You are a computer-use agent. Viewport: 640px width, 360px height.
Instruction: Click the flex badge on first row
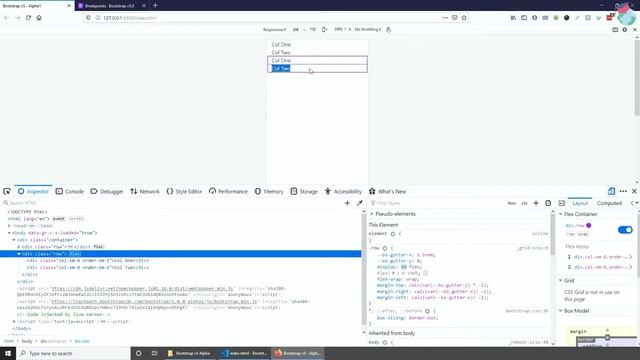(x=98, y=247)
